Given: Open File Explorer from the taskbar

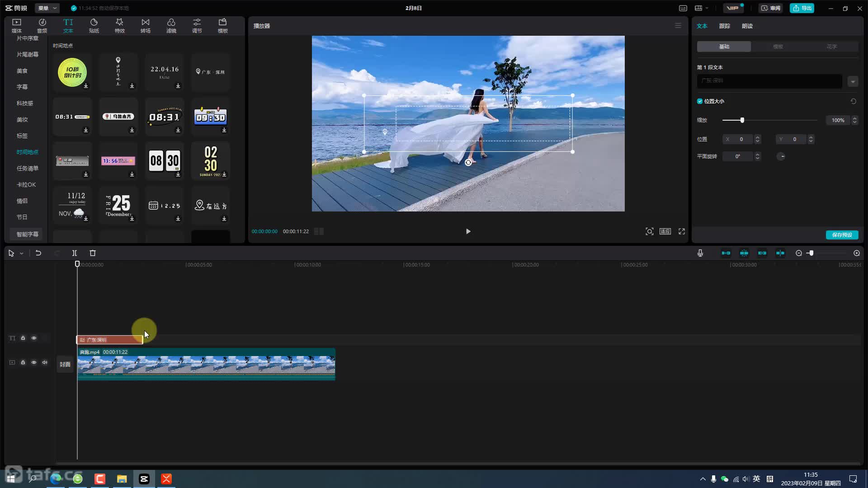Looking at the screenshot, I should (122, 479).
